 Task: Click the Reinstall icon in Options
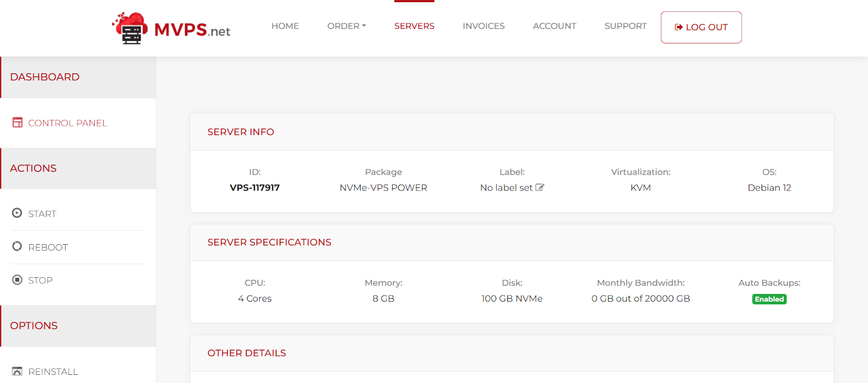(x=17, y=371)
